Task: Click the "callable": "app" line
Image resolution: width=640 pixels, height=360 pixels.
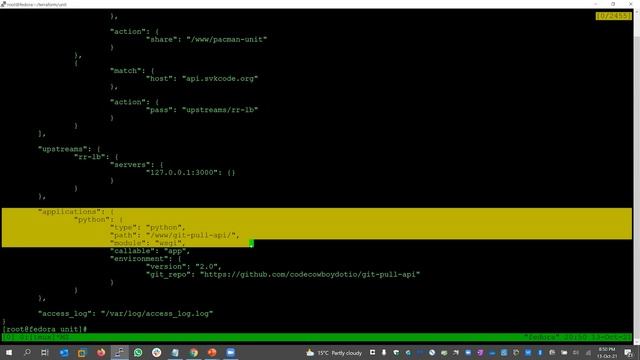Action: (x=150, y=251)
